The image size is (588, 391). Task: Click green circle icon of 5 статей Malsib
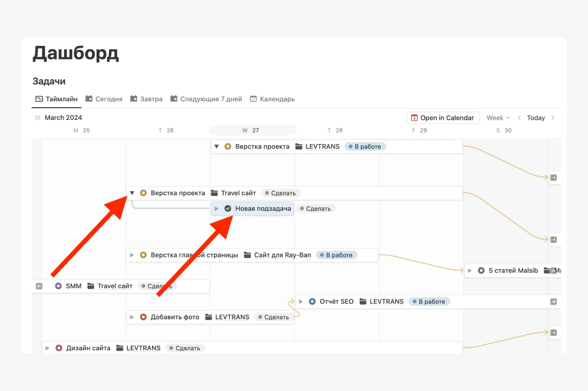pyautogui.click(x=481, y=271)
